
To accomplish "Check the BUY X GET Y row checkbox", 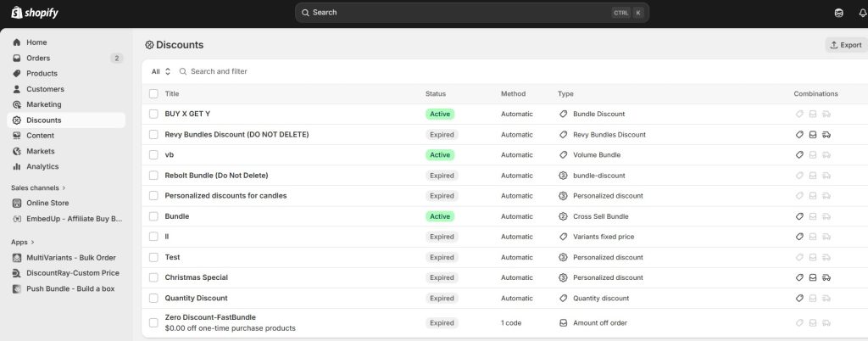I will pyautogui.click(x=153, y=114).
